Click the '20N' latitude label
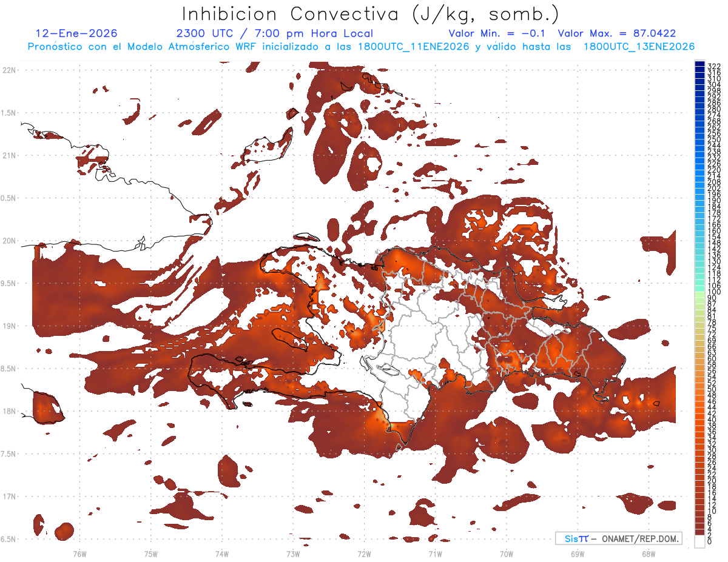Viewport: 728px width, 562px height. tap(9, 241)
